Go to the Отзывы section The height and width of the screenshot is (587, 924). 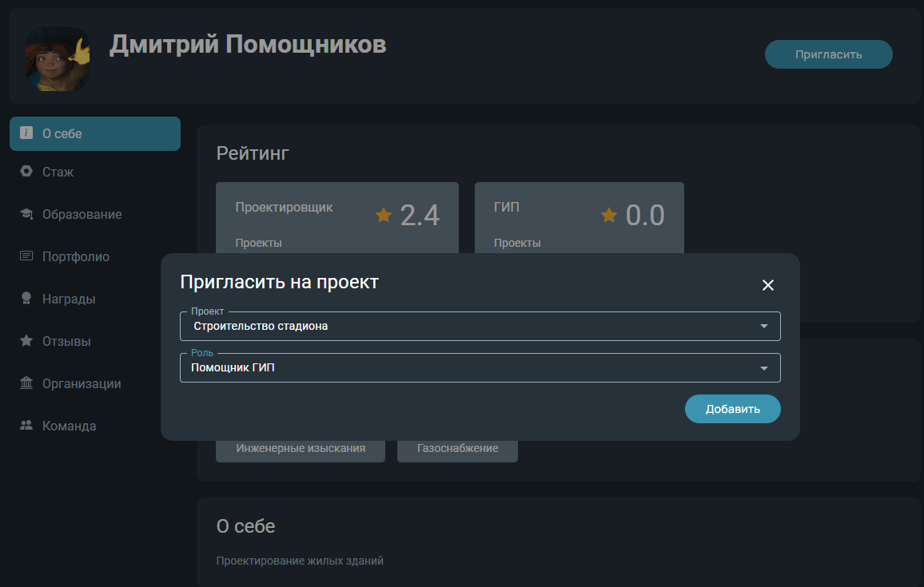(66, 341)
